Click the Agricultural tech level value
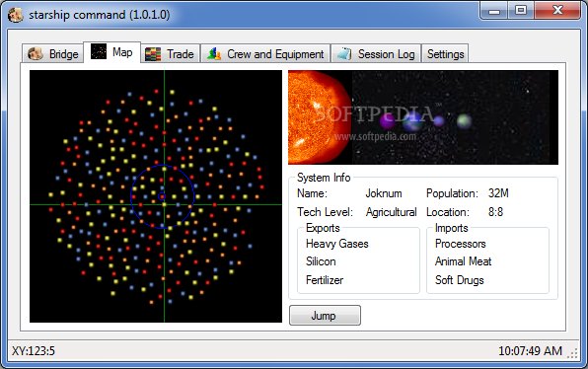This screenshot has height=369, width=588. pyautogui.click(x=391, y=212)
